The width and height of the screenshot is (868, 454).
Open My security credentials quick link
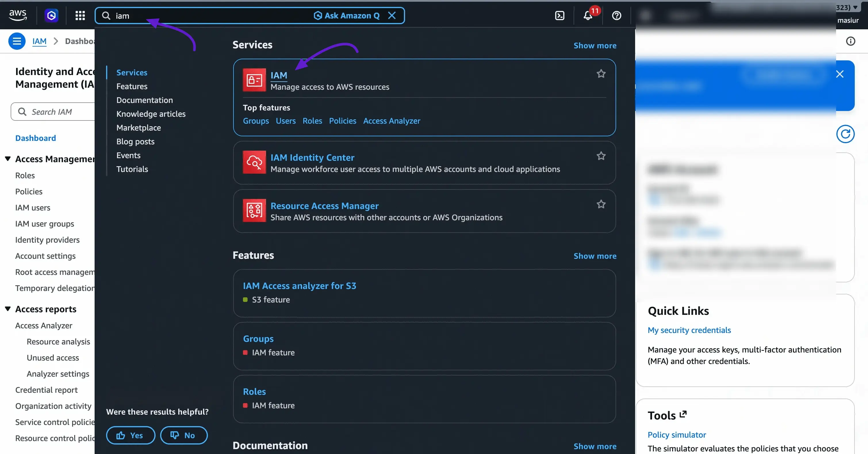(689, 330)
